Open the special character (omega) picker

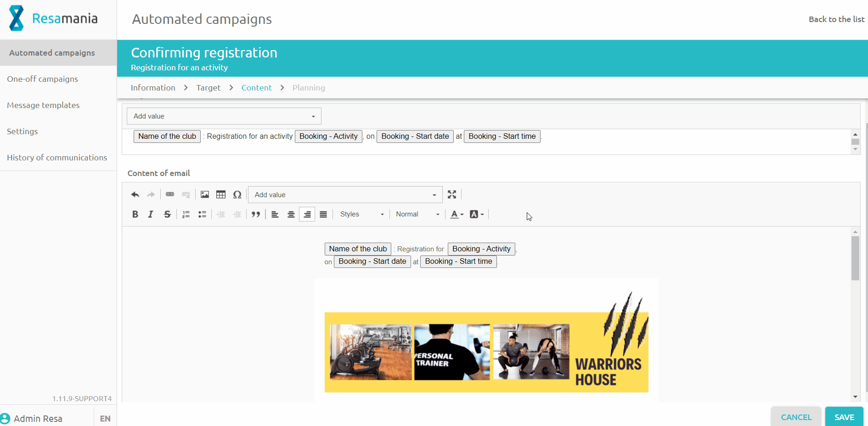pos(237,194)
